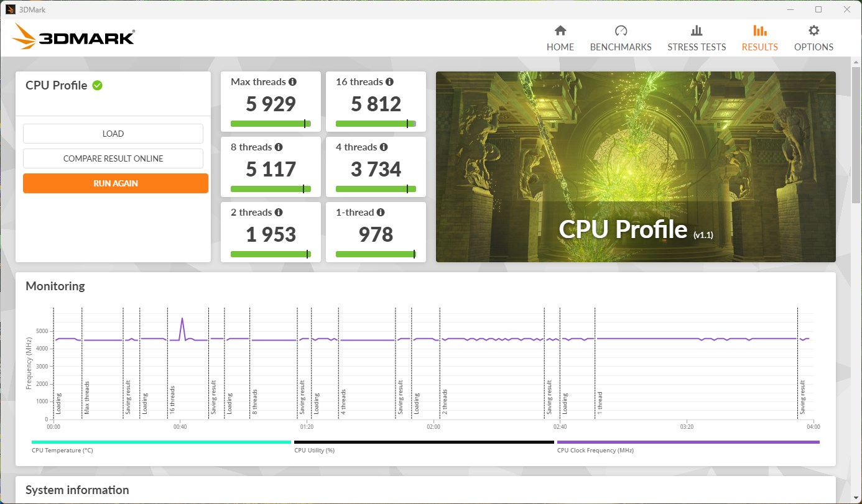Image resolution: width=862 pixels, height=504 pixels.
Task: Click Compare Result Online button
Action: point(113,158)
